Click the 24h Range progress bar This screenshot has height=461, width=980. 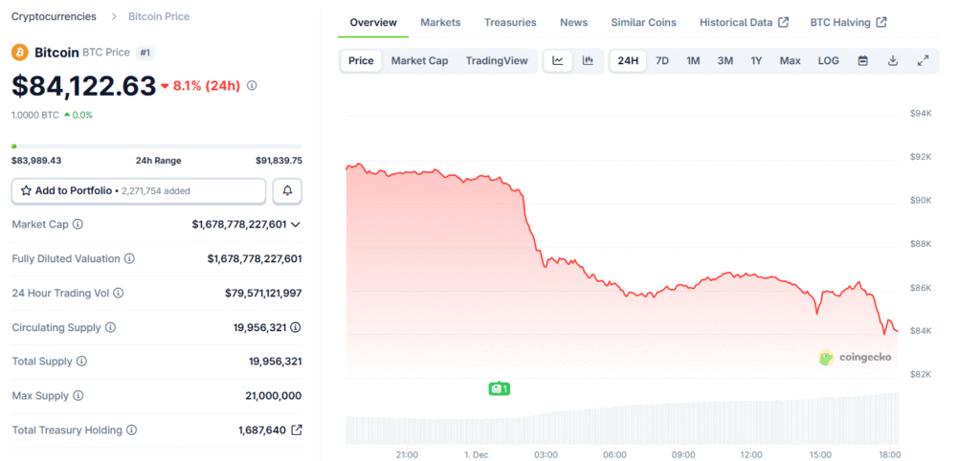[157, 146]
